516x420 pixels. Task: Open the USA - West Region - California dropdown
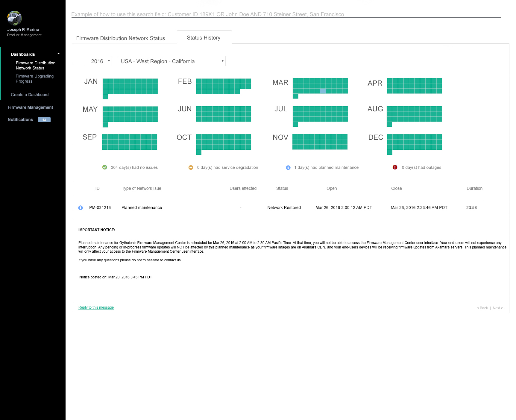pyautogui.click(x=172, y=61)
